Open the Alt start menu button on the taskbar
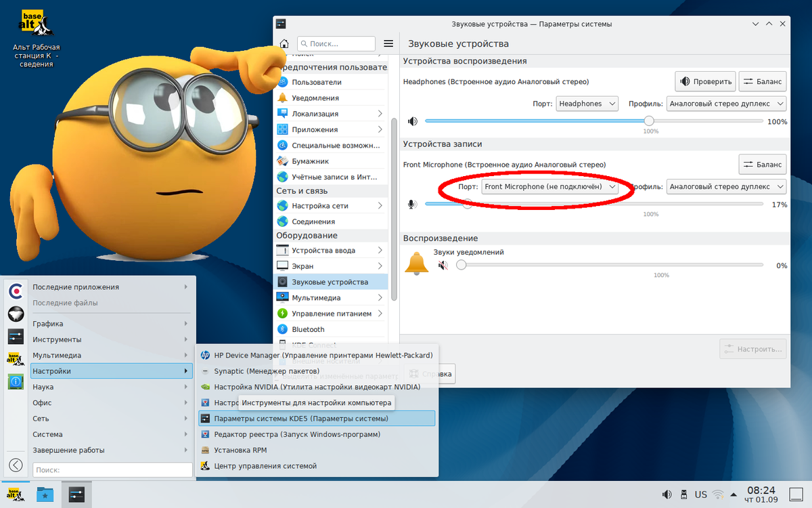Viewport: 812px width, 508px height. (15, 494)
